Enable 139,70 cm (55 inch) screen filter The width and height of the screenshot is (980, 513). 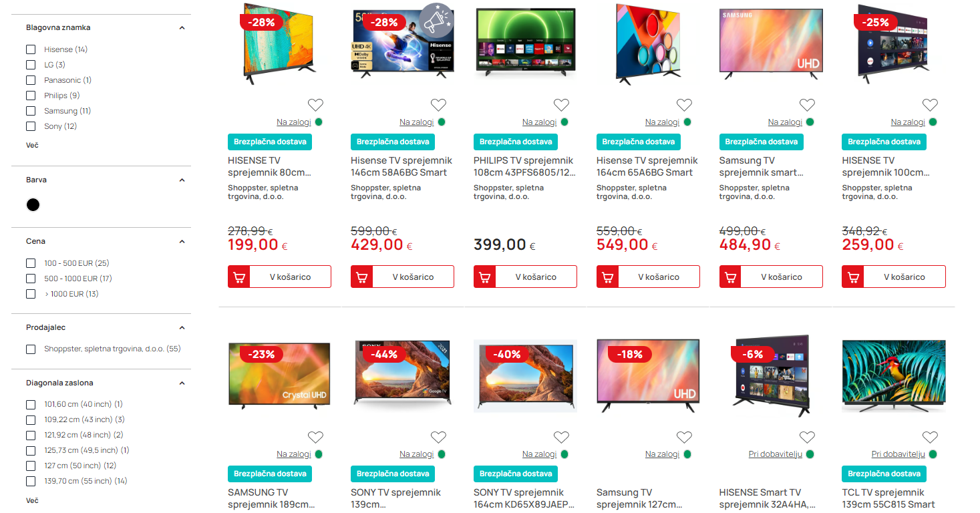(31, 481)
